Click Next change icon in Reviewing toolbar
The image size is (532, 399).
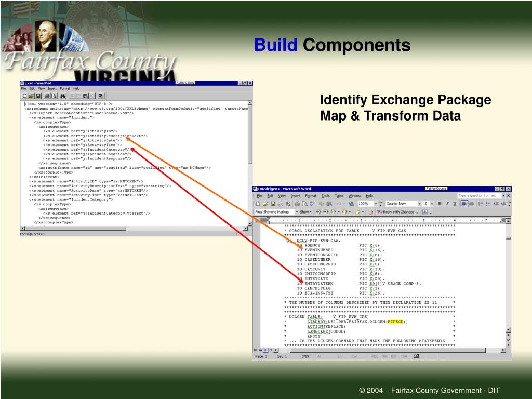(326, 212)
